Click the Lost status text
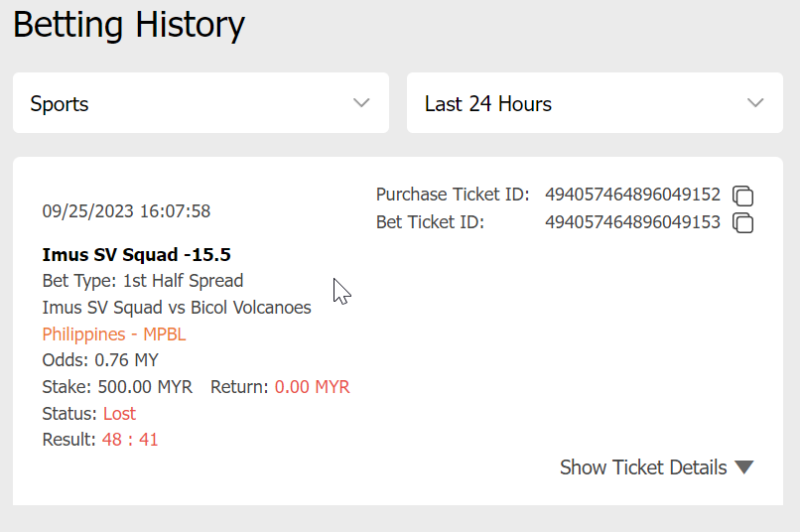Screen dimensions: 800x532 coord(119,413)
